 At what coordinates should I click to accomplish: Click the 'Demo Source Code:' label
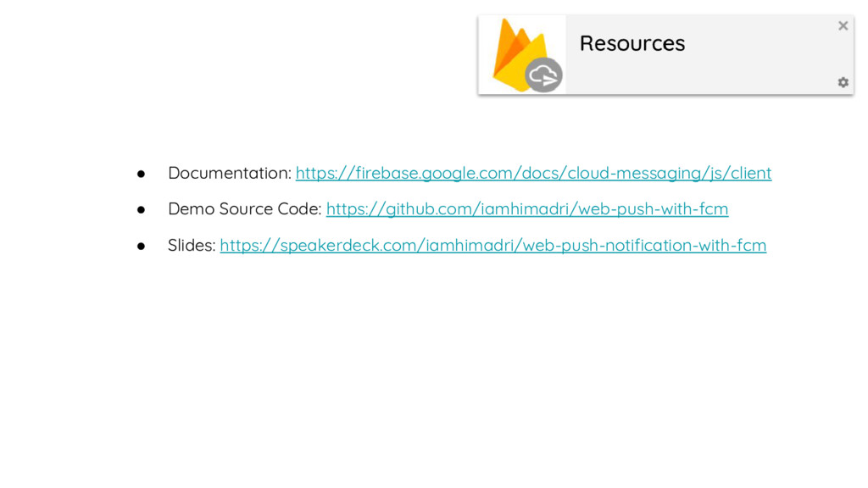(x=244, y=208)
